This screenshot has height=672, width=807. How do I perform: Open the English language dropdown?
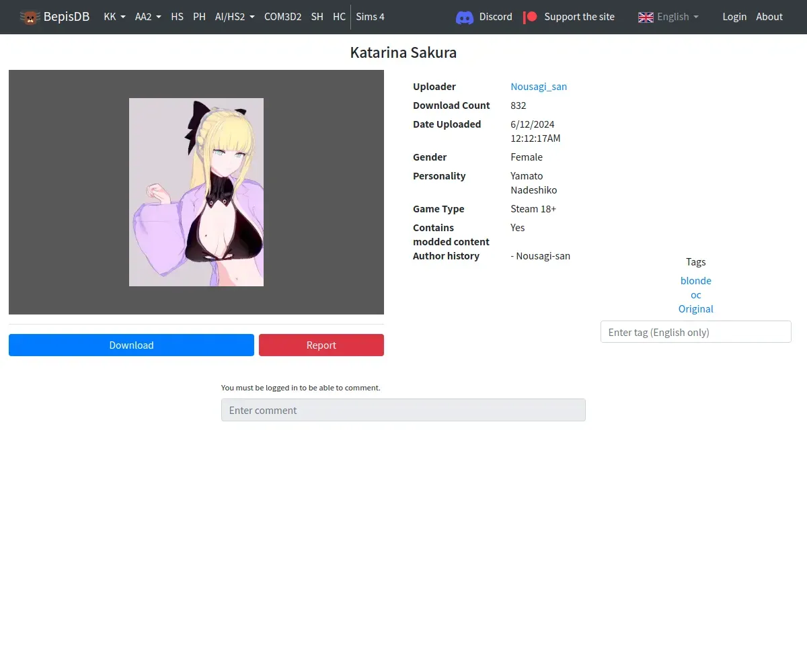[668, 17]
